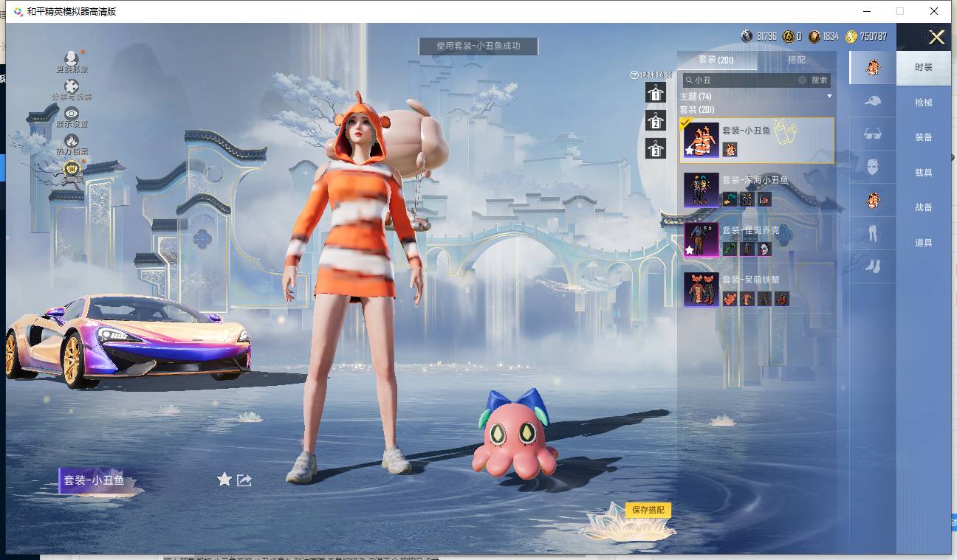The width and height of the screenshot is (957, 560).
Task: Select the hat category icon
Action: [873, 101]
